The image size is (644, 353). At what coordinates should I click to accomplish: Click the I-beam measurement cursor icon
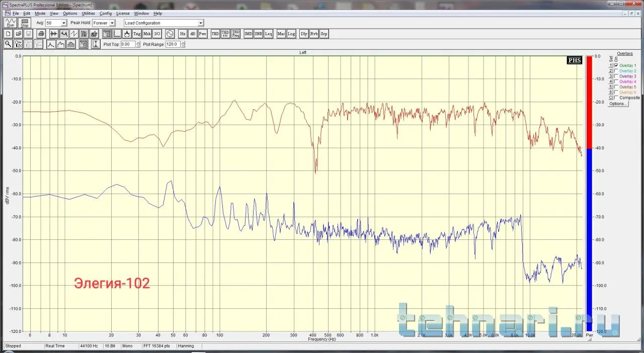point(96,44)
